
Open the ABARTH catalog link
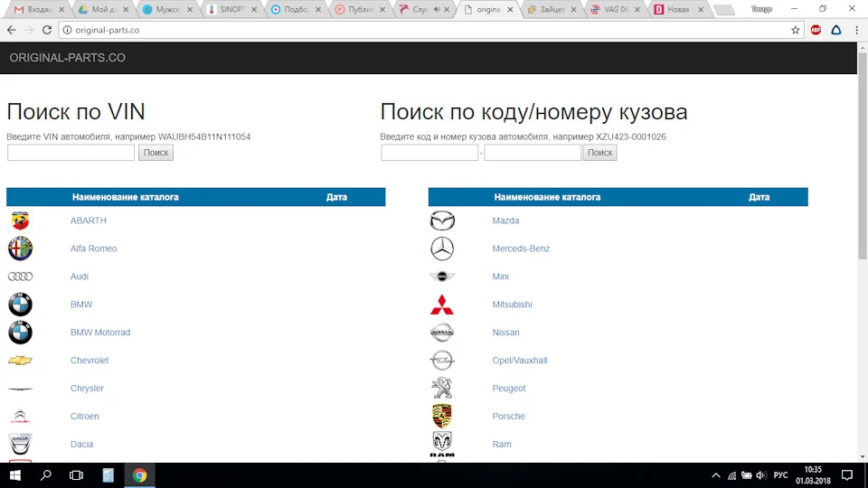click(x=88, y=221)
